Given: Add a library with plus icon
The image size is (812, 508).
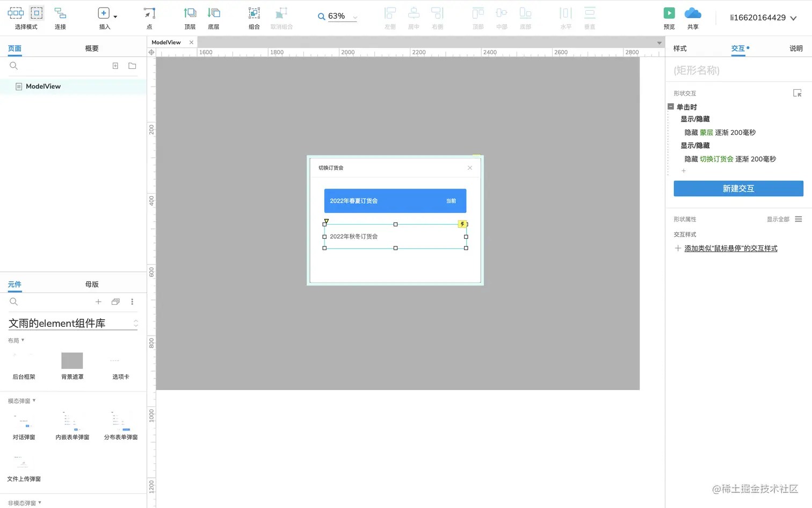Looking at the screenshot, I should click(x=98, y=302).
